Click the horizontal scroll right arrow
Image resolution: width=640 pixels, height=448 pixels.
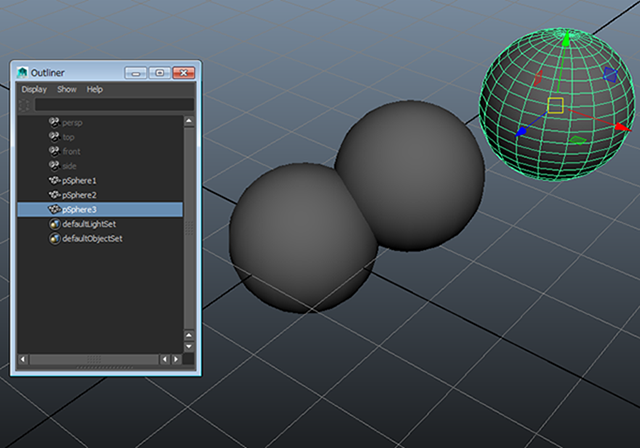pos(176,359)
